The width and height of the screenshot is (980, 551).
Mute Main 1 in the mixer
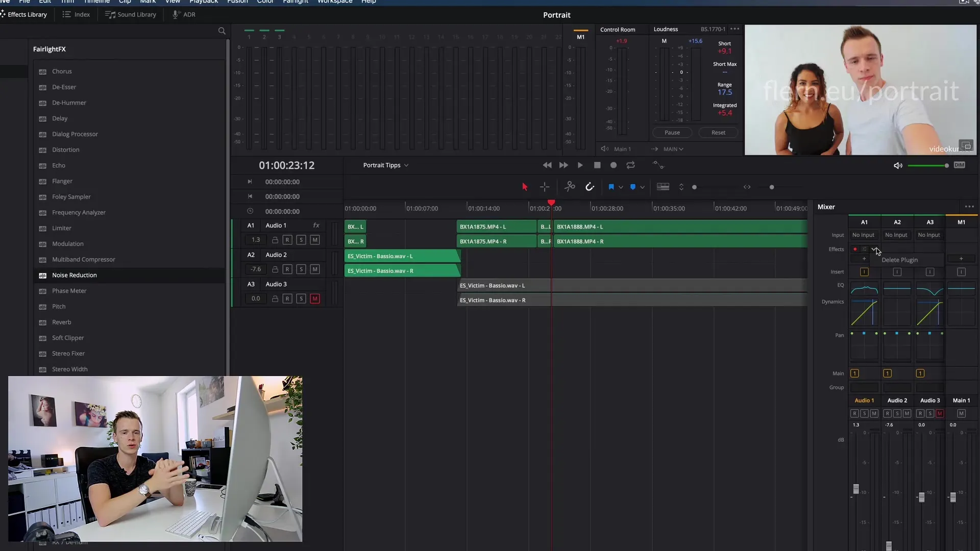961,413
